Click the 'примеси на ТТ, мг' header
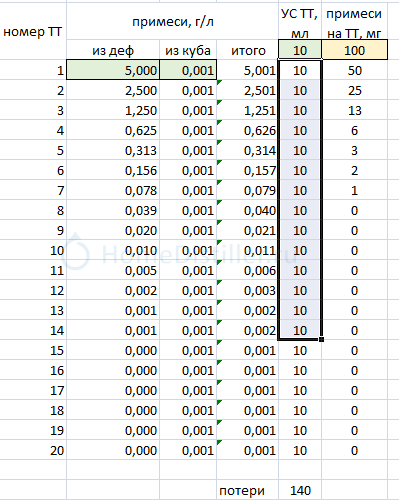 [354, 23]
